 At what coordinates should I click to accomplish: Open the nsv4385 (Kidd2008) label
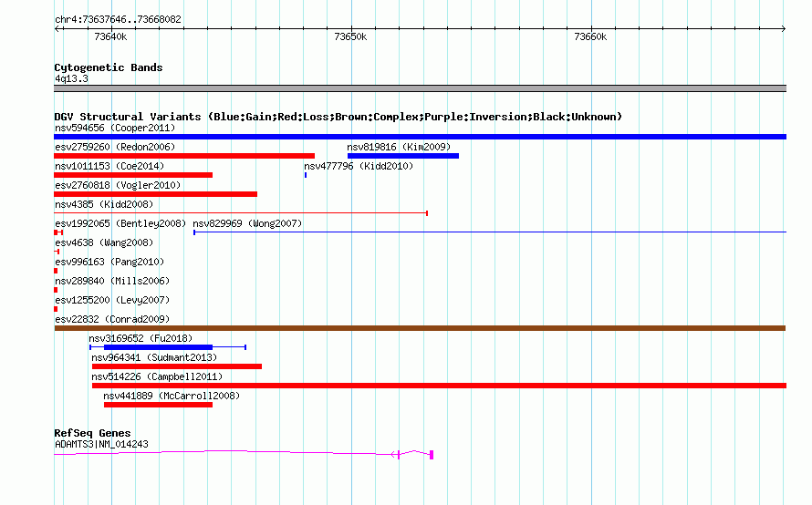[x=104, y=204]
